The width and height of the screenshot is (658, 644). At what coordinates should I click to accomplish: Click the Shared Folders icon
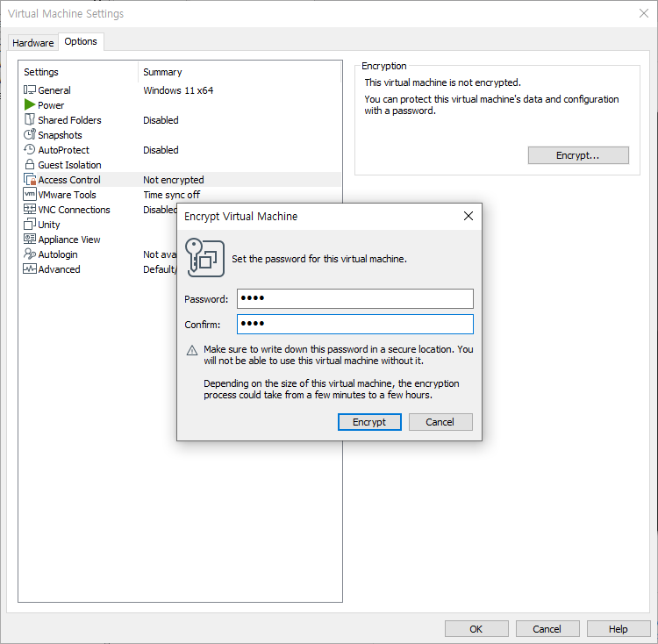(x=29, y=119)
